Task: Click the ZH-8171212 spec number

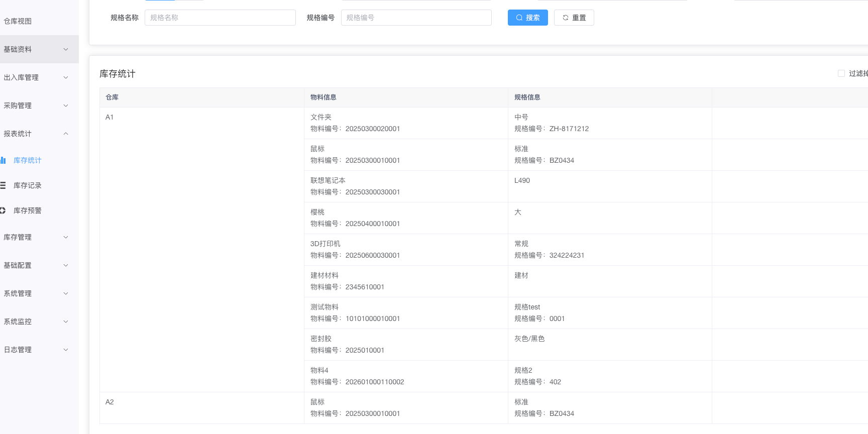Action: 569,129
